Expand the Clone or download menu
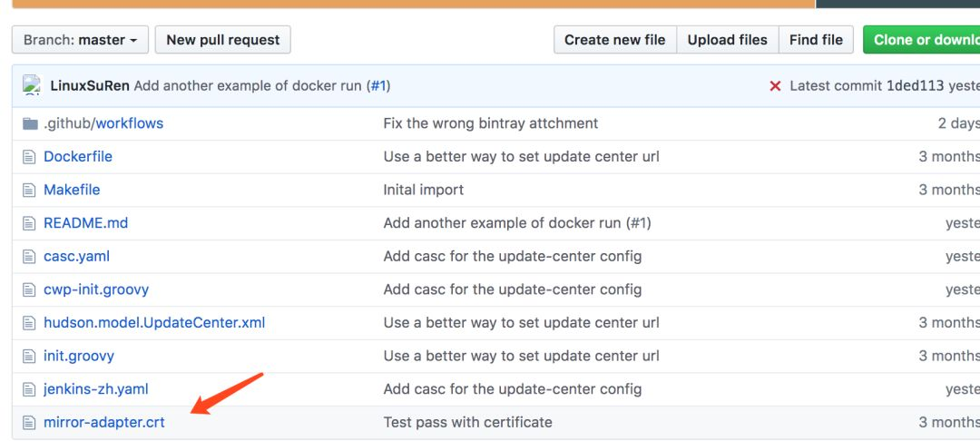Viewport: 980px width, 441px height. (921, 40)
